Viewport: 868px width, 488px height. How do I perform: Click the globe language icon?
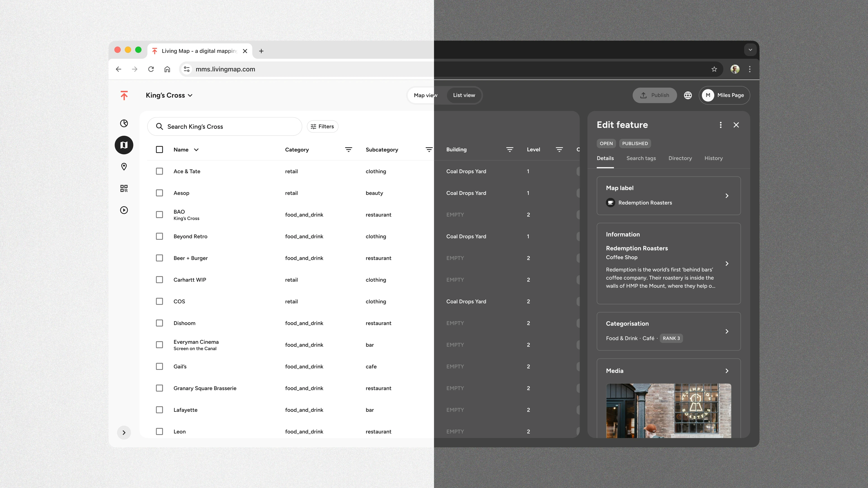[x=688, y=95]
